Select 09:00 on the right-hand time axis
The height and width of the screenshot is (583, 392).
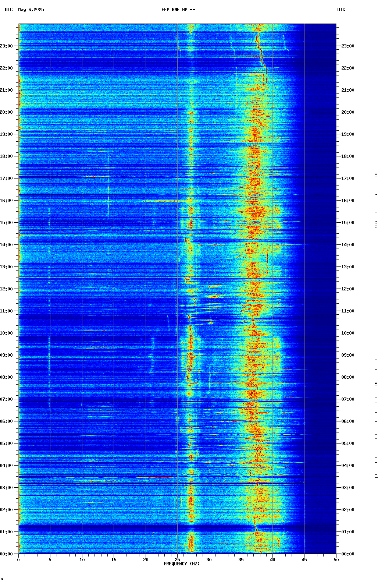pyautogui.click(x=348, y=355)
